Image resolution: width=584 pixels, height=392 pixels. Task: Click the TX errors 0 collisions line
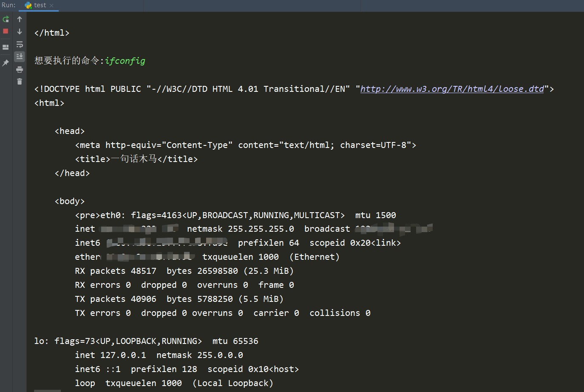coord(223,313)
